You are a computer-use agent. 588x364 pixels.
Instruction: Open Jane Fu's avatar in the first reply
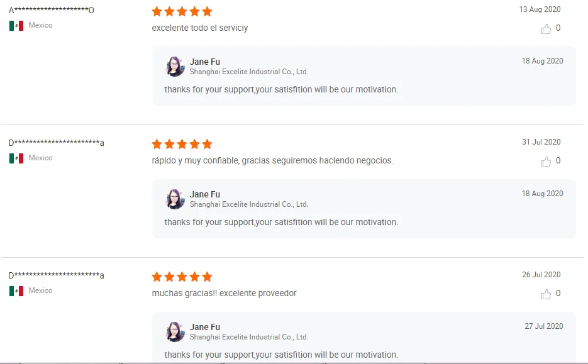(175, 67)
